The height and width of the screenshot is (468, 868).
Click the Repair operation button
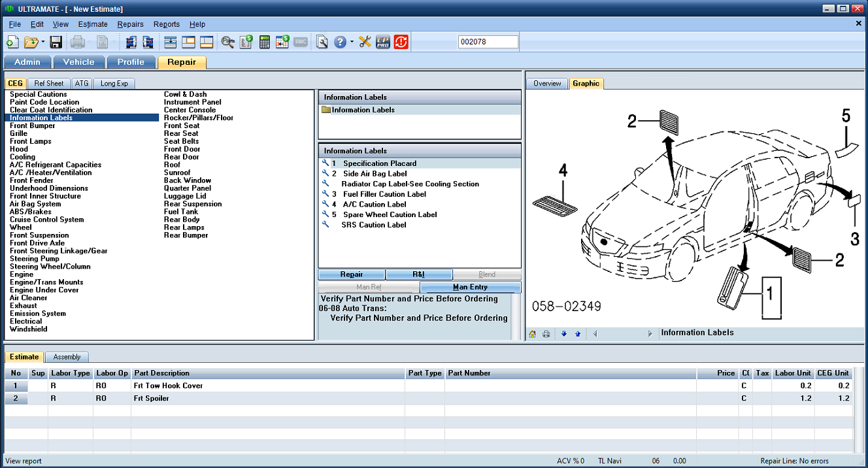[x=352, y=275]
